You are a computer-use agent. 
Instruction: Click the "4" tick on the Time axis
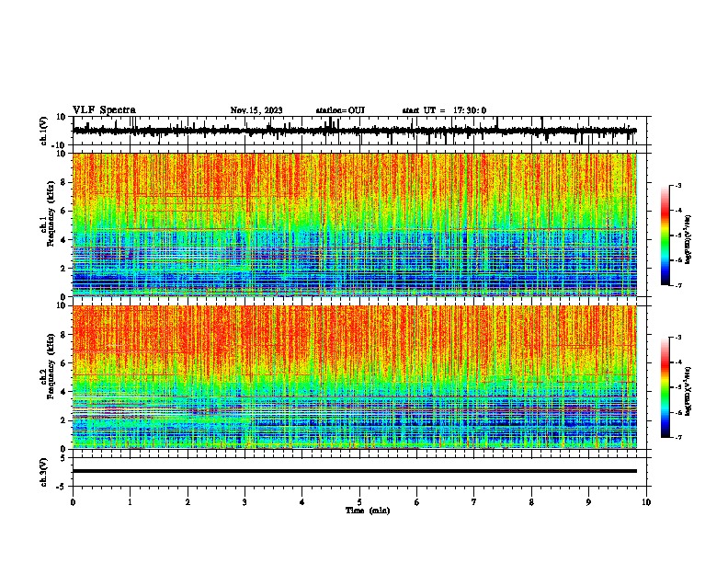coord(302,502)
